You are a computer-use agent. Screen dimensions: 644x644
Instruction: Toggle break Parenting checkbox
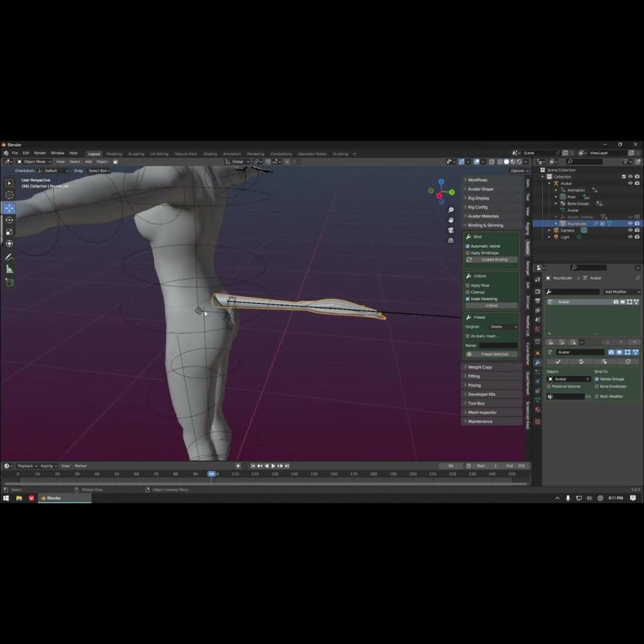coord(468,299)
